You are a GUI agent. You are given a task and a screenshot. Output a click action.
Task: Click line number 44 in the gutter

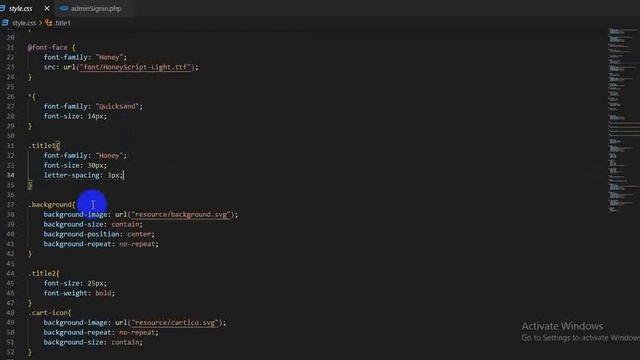[x=10, y=273]
